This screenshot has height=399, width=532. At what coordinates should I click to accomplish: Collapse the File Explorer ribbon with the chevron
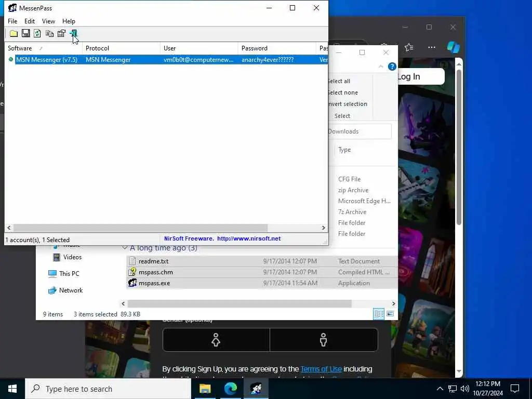click(381, 66)
